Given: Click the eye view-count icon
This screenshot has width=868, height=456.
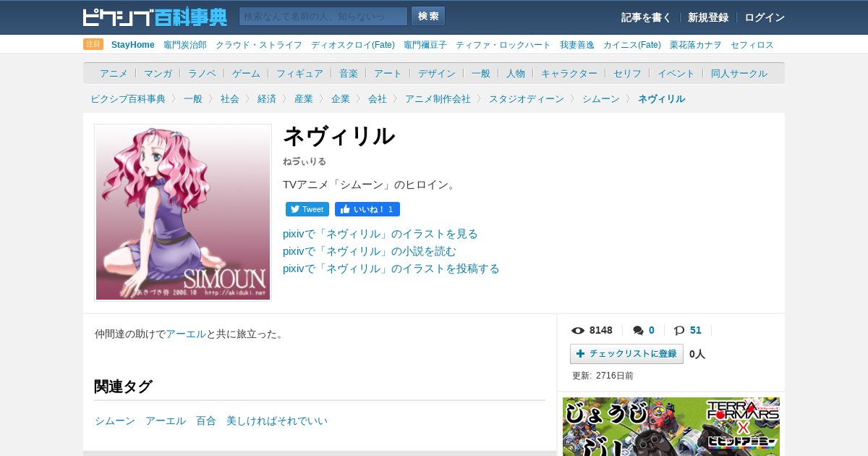Looking at the screenshot, I should [578, 331].
